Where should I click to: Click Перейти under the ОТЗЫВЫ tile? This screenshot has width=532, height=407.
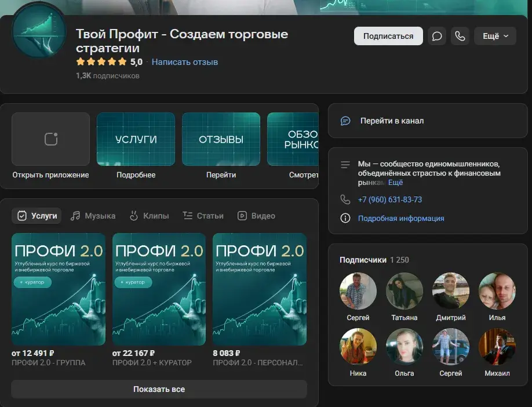221,175
